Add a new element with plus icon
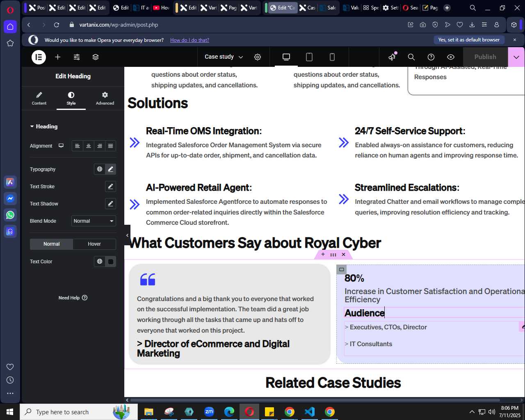The height and width of the screenshot is (420, 525). [x=58, y=57]
